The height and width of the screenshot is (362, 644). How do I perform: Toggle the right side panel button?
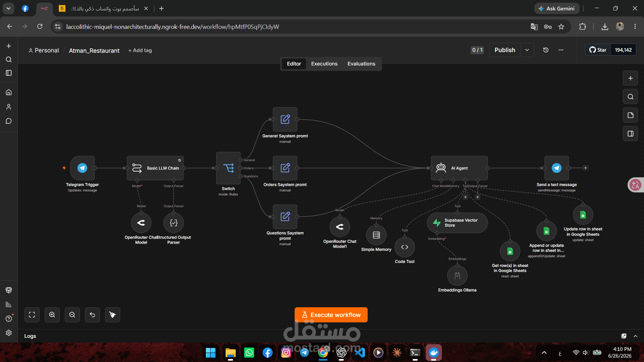pyautogui.click(x=630, y=134)
